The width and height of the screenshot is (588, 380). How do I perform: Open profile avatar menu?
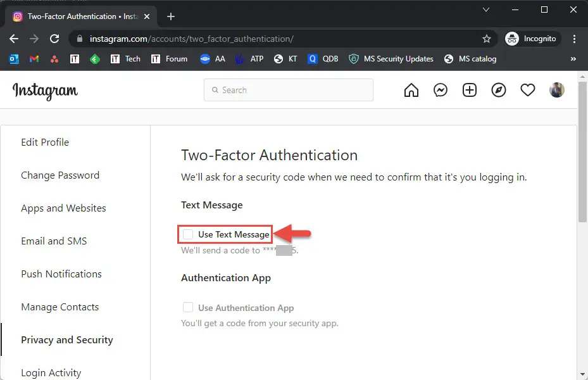point(556,90)
